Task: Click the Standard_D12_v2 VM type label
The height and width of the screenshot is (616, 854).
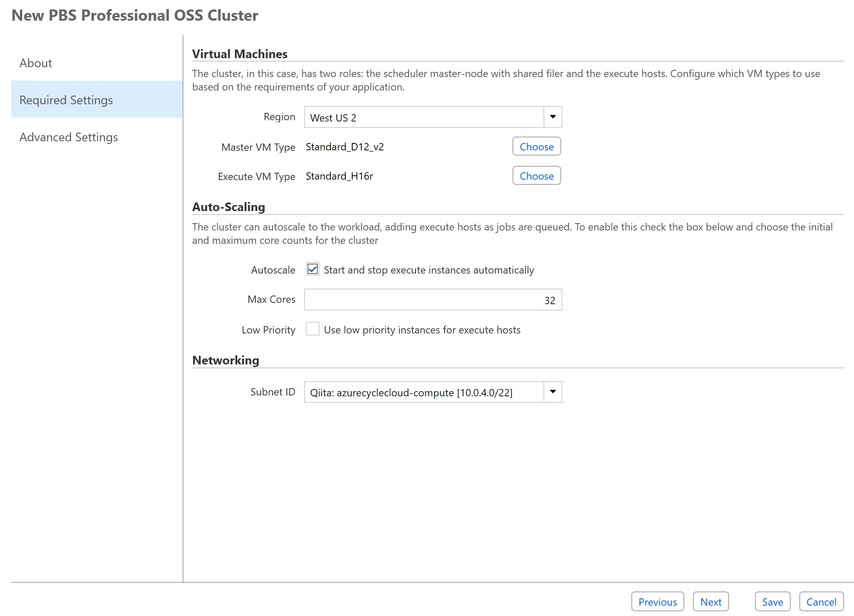Action: click(345, 146)
